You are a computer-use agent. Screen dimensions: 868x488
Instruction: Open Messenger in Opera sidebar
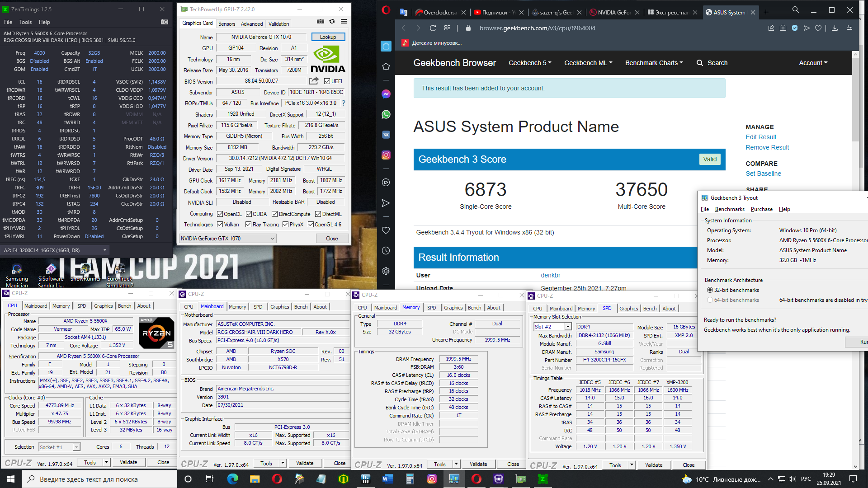386,94
